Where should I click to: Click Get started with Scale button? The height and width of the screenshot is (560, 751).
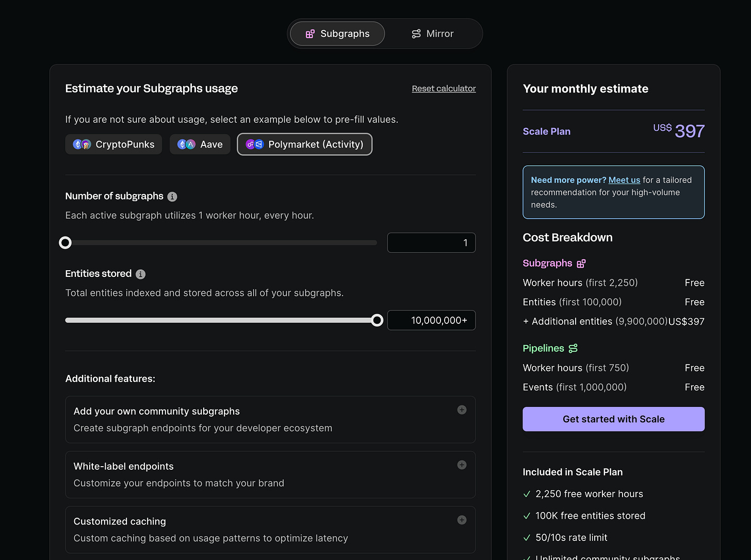pyautogui.click(x=613, y=419)
